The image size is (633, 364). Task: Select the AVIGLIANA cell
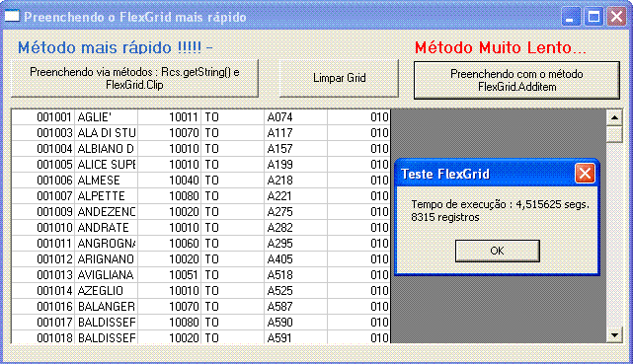click(107, 275)
